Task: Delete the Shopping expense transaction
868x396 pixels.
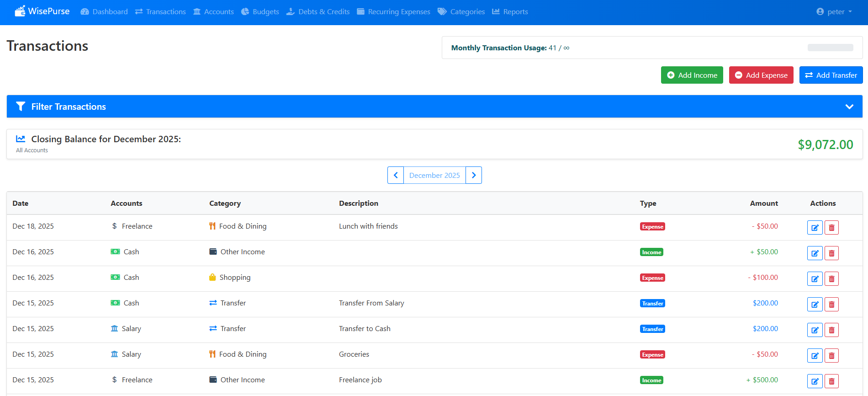Action: coord(831,278)
